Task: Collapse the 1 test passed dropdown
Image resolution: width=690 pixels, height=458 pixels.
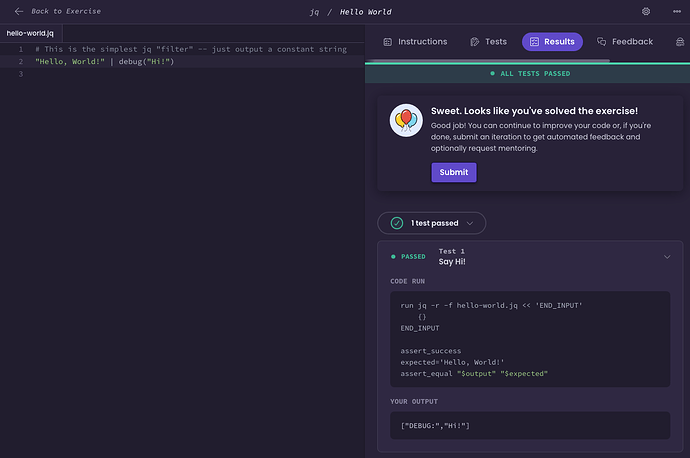Action: 431,223
